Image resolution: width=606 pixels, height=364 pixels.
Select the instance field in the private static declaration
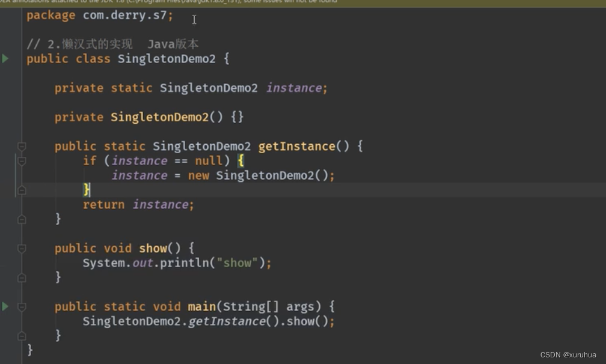tap(294, 88)
